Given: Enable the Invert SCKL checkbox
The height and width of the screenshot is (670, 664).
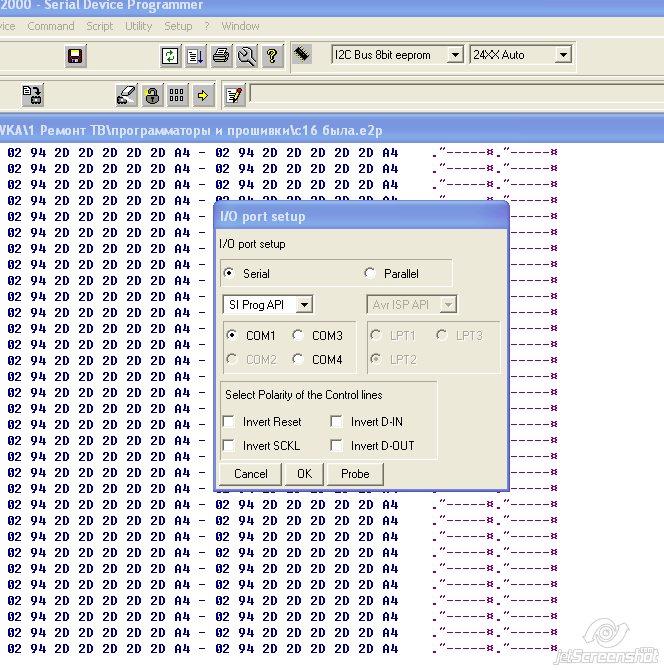Looking at the screenshot, I should (229, 446).
